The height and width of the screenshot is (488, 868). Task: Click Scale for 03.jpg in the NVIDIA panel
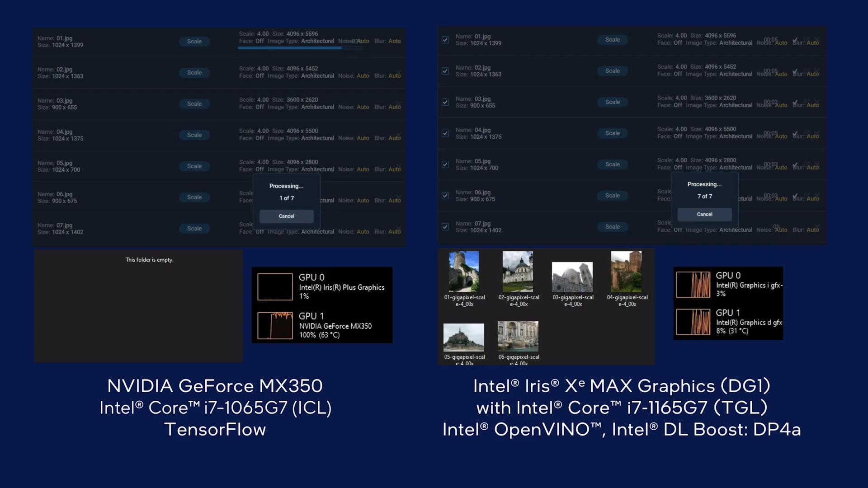pos(194,103)
